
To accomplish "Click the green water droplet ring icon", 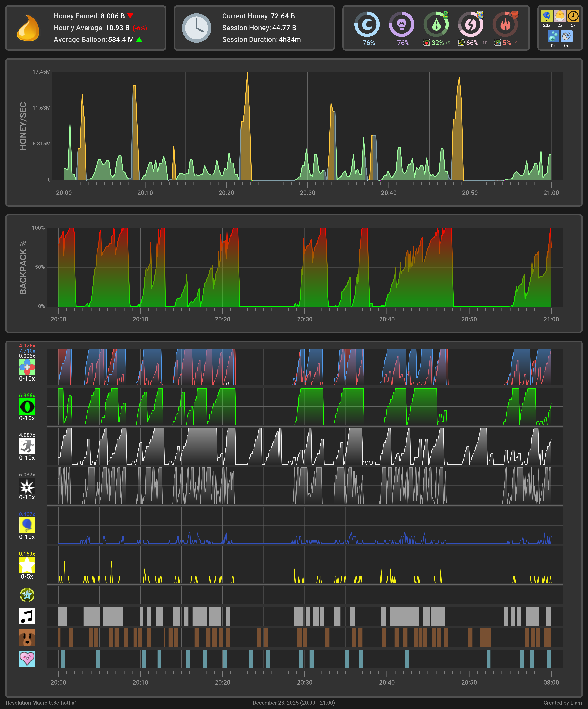I will (x=436, y=24).
